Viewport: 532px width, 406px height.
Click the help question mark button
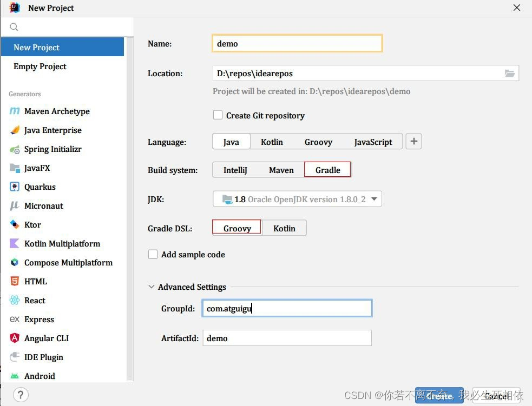20,395
